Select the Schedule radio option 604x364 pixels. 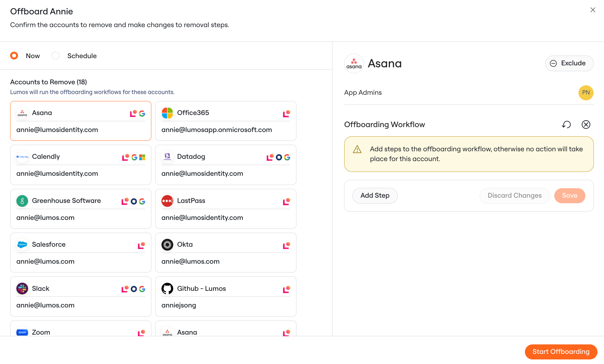point(56,56)
